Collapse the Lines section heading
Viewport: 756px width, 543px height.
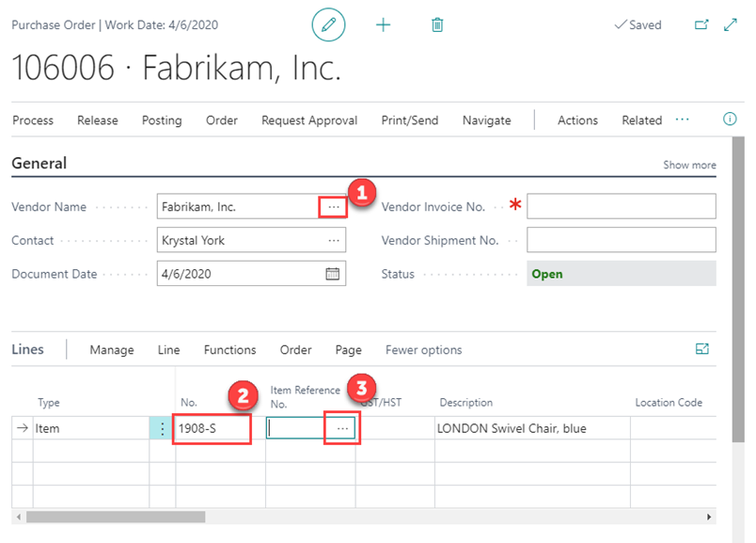(x=27, y=349)
